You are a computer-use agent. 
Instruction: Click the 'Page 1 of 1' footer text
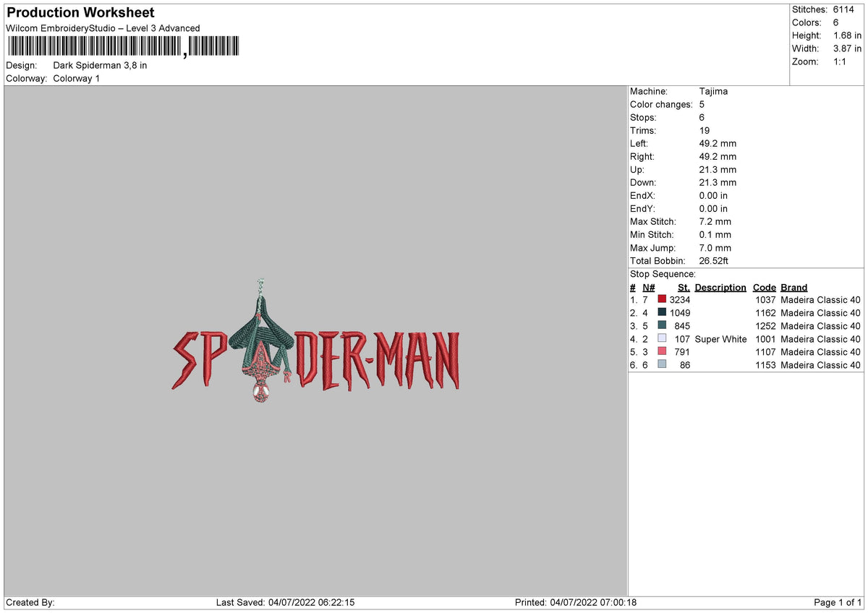coord(838,602)
